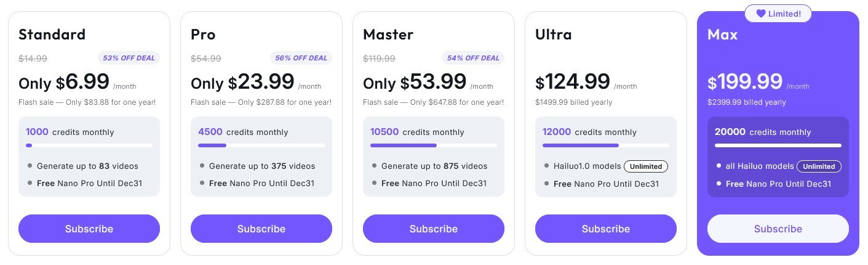
Task: Click the Master 10500 credits progress bar
Action: 434,145
